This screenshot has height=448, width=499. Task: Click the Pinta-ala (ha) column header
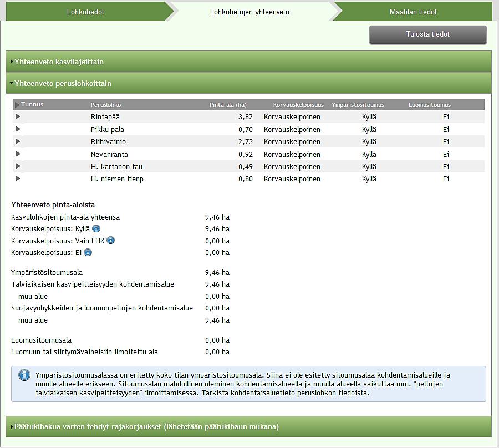click(x=228, y=105)
